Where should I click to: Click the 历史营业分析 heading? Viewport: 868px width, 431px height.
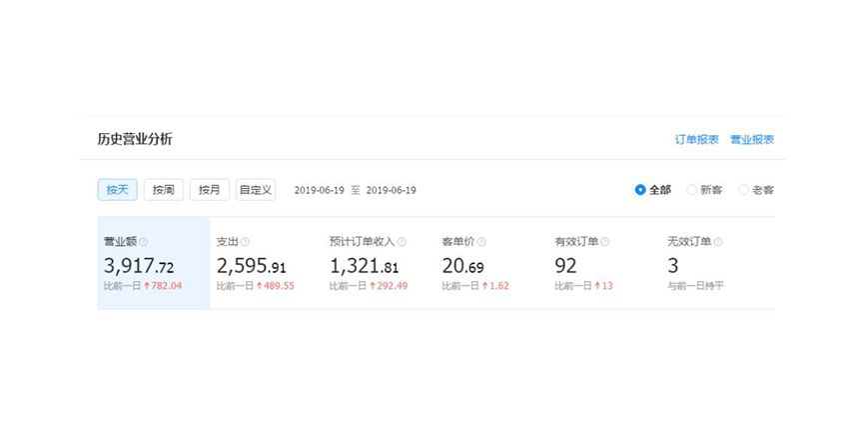coord(135,140)
